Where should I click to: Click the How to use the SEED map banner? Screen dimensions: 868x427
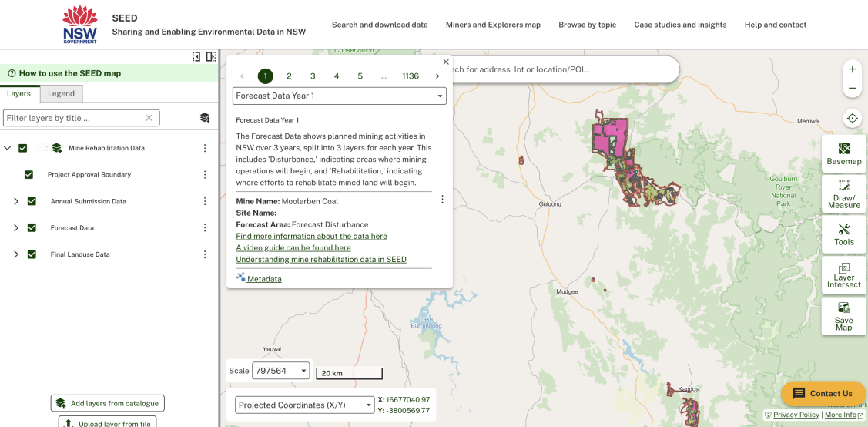pos(109,73)
